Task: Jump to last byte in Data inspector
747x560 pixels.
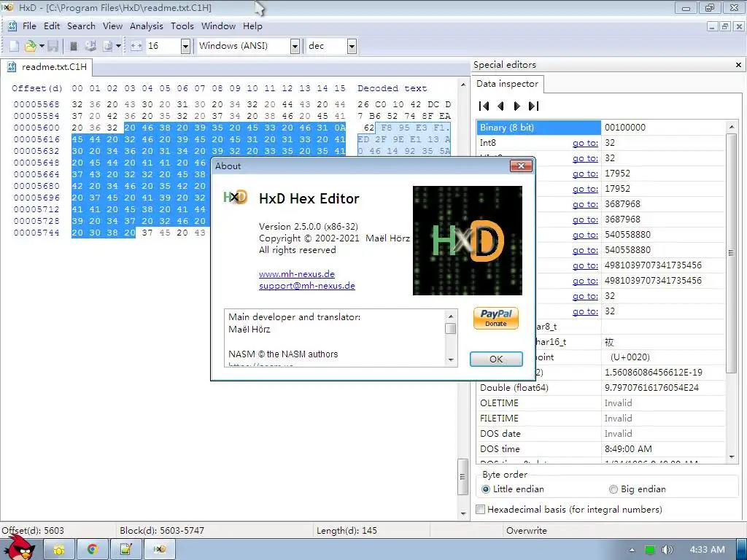Action: point(533,106)
